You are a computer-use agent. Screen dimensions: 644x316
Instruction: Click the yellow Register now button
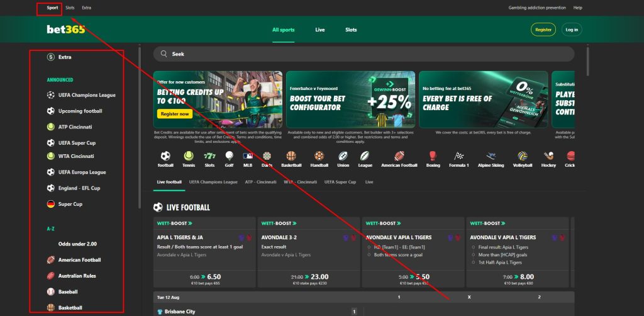tap(175, 114)
